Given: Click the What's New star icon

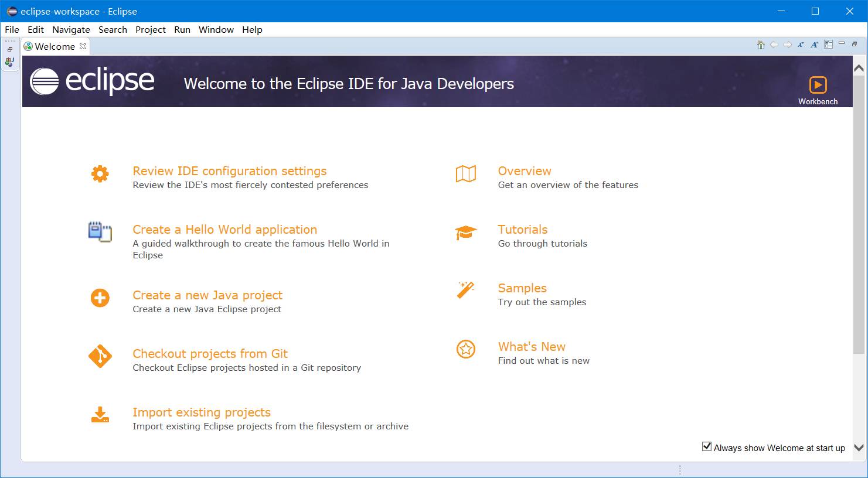Looking at the screenshot, I should point(466,350).
